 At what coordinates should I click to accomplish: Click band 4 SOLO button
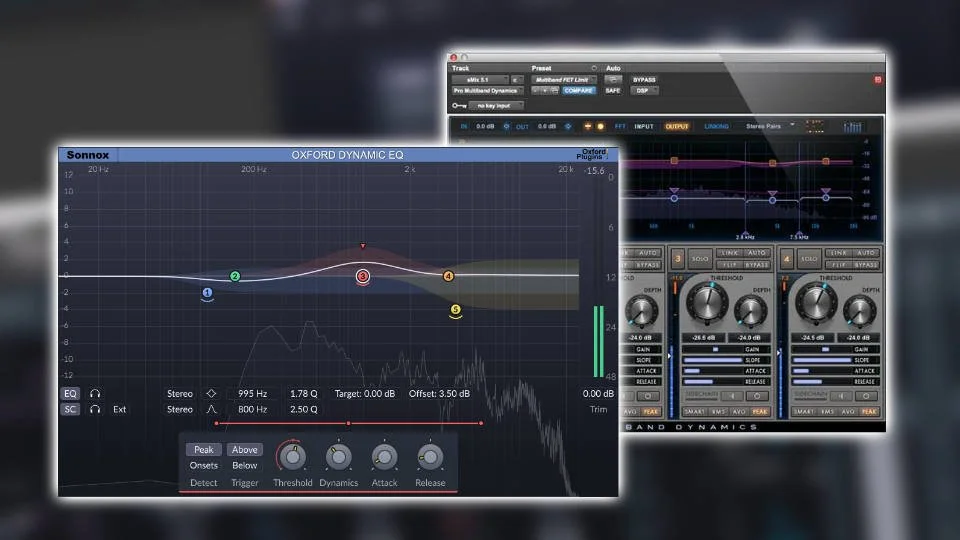pos(809,259)
